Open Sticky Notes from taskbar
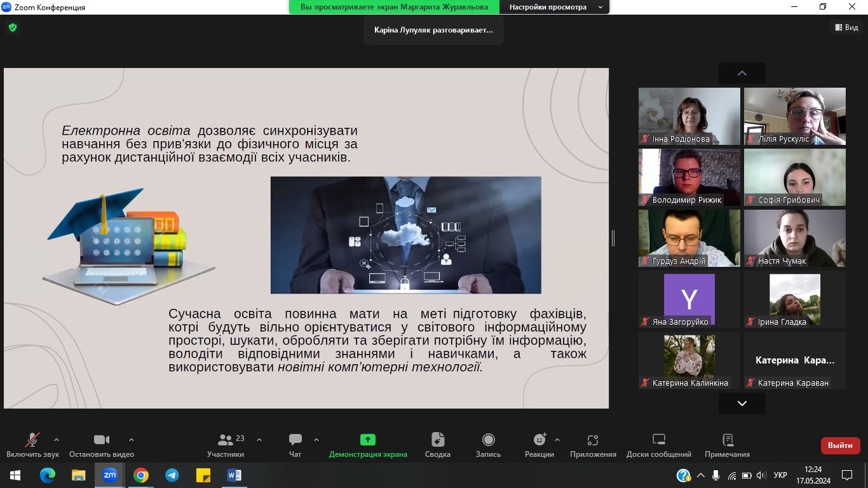The image size is (868, 488). 203,475
